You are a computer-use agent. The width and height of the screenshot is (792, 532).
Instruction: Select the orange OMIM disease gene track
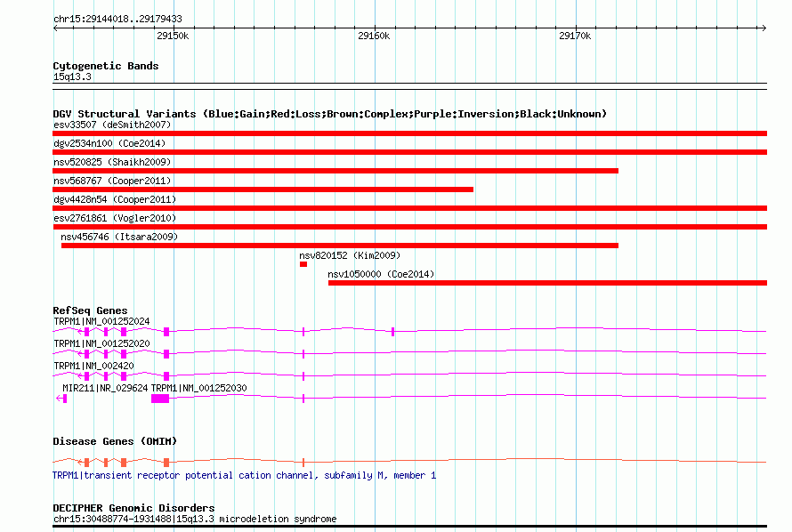pyautogui.click(x=409, y=462)
